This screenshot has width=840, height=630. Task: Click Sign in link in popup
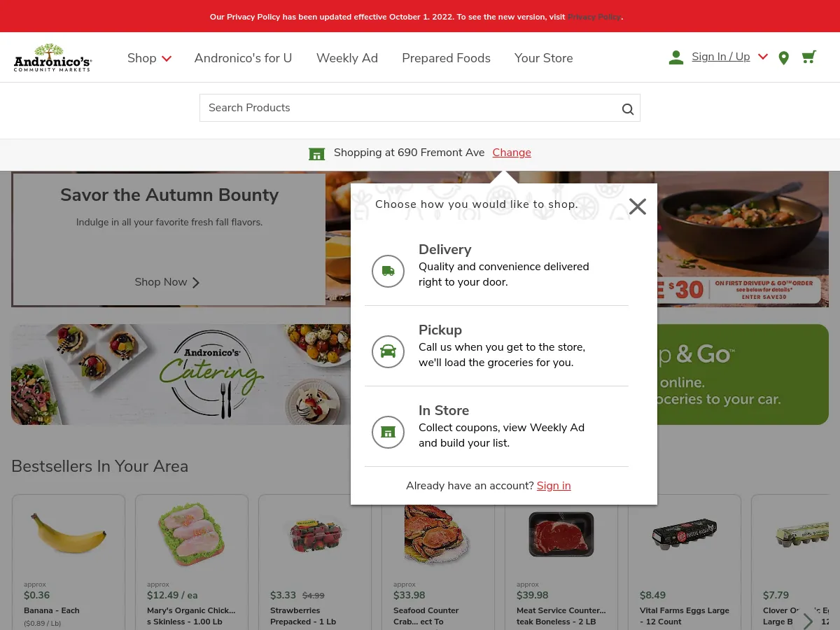click(x=554, y=486)
